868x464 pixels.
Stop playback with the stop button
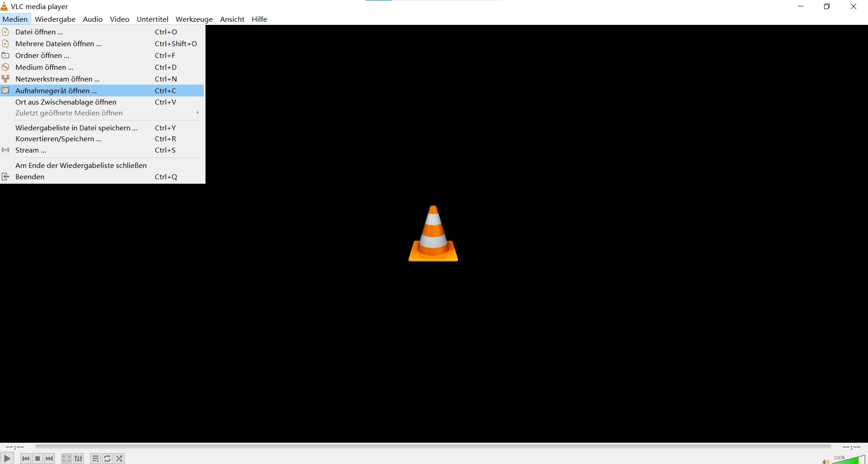[x=38, y=459]
